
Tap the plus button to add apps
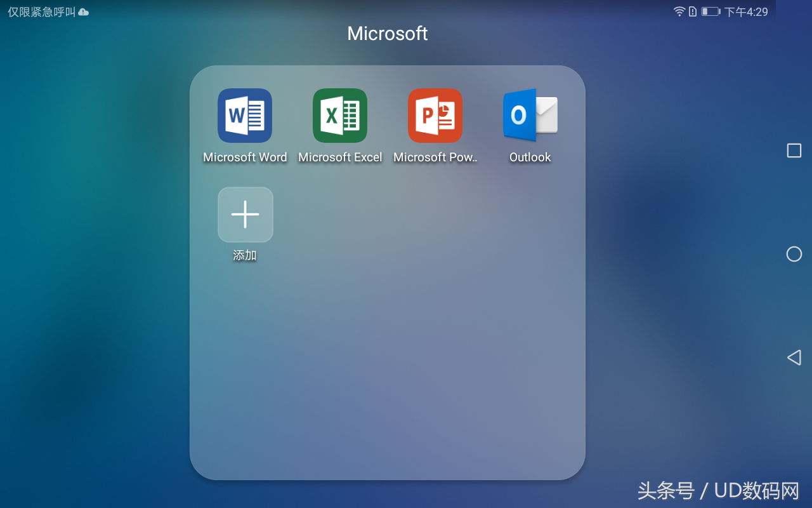point(246,215)
